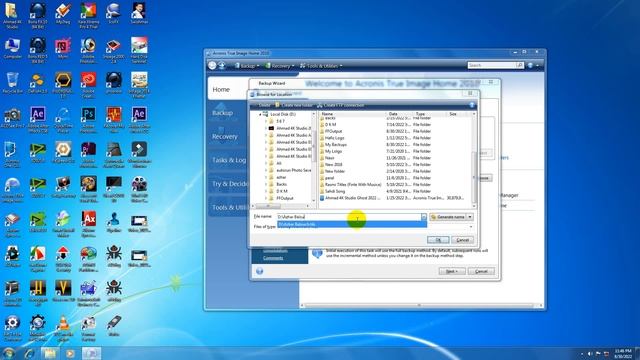Click Cancel in the Backup Wizard
Viewport: 640px width, 360px height.
(x=481, y=271)
